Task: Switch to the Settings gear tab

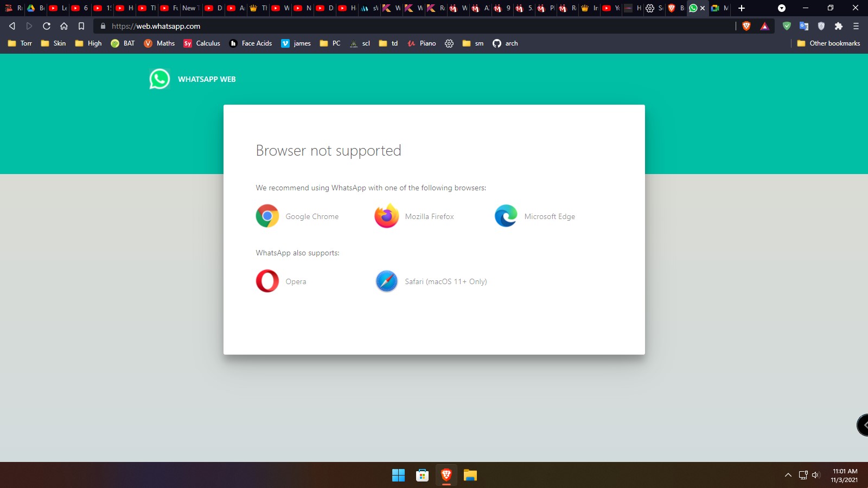Action: point(653,8)
